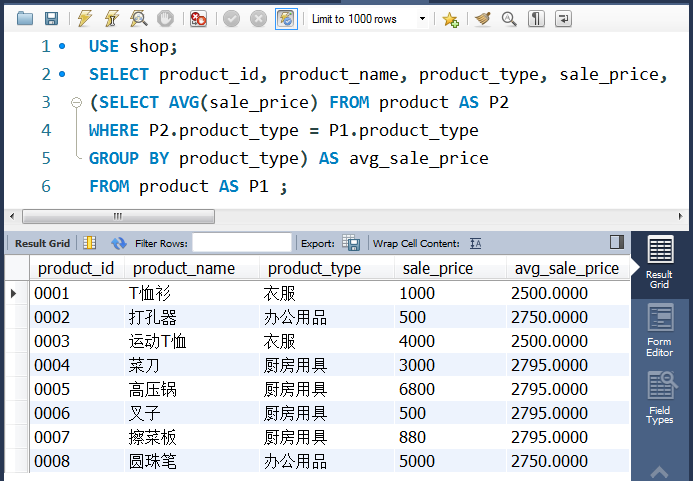Screen dimensions: 693x481
Task: Click the statement marker dot on line 2
Action: click(62, 74)
